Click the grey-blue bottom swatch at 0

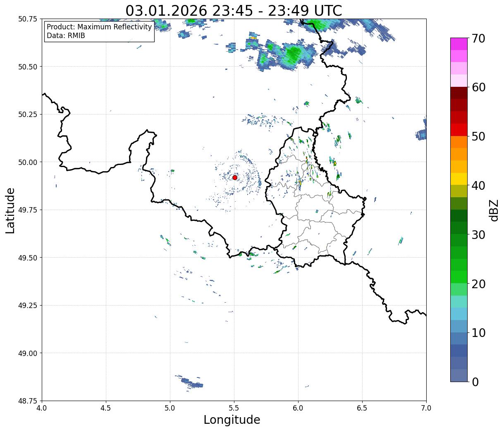[x=459, y=375]
